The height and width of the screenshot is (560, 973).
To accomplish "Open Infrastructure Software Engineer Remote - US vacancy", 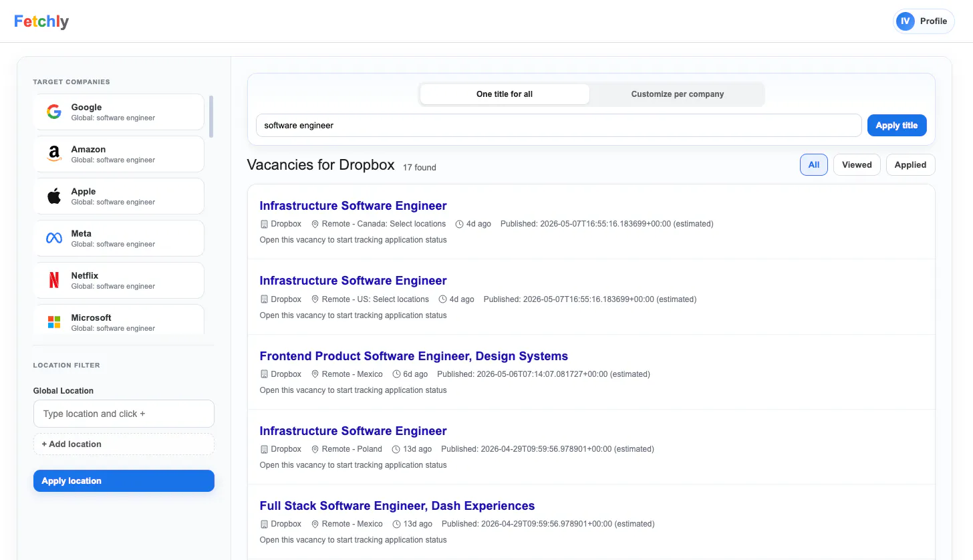I will 353,281.
